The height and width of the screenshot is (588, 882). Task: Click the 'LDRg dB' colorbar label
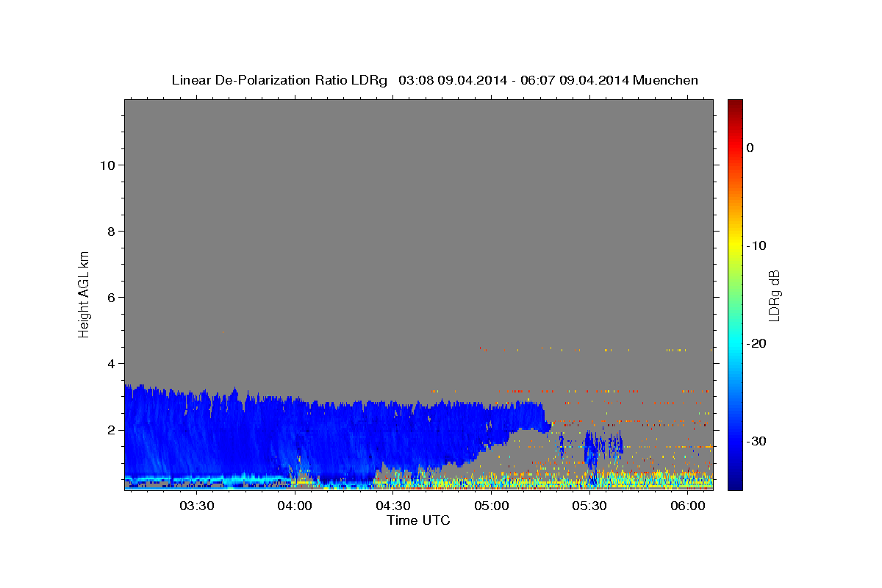pos(774,295)
